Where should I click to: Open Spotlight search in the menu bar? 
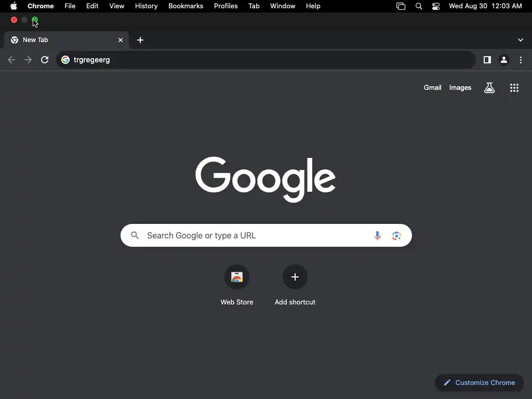pyautogui.click(x=419, y=6)
